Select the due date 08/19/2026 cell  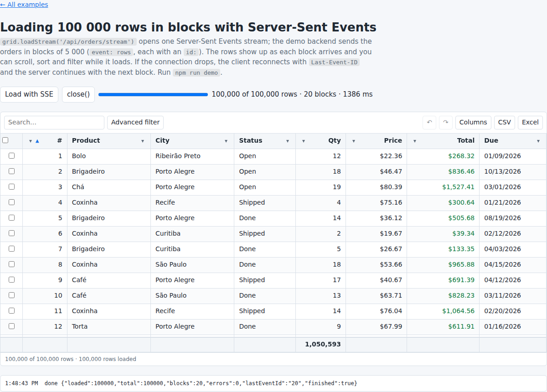click(513, 218)
